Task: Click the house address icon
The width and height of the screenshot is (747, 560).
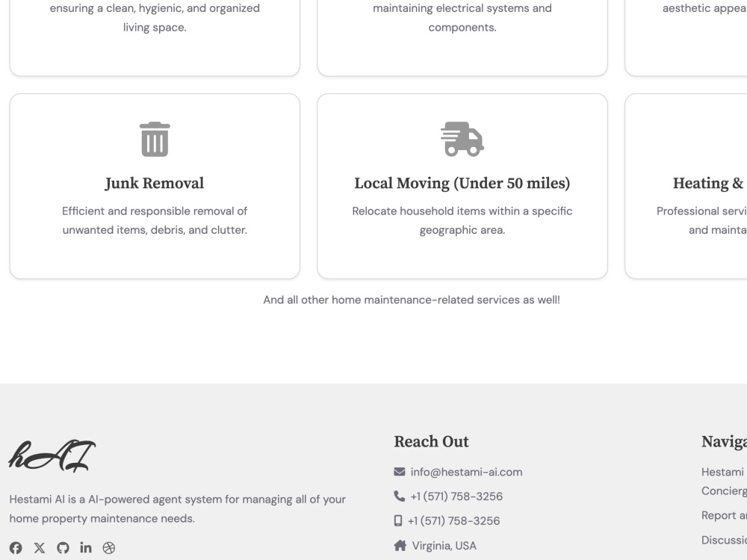Action: [x=400, y=545]
